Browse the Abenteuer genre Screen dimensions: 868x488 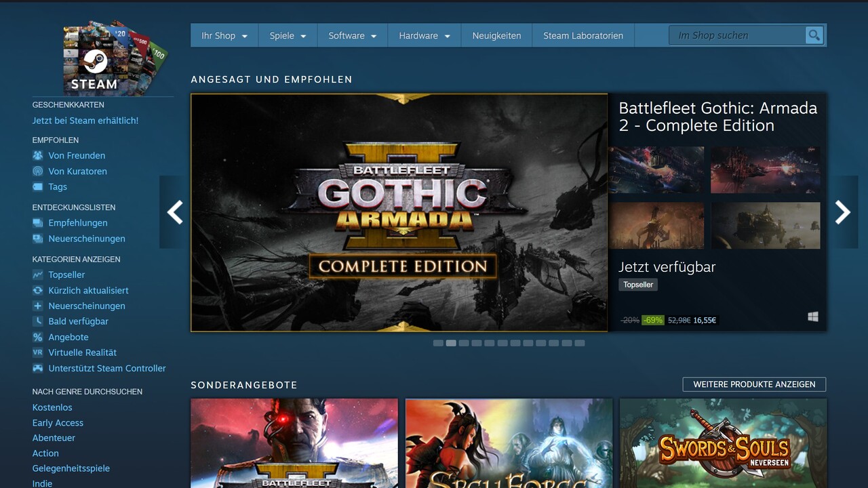[x=54, y=438]
